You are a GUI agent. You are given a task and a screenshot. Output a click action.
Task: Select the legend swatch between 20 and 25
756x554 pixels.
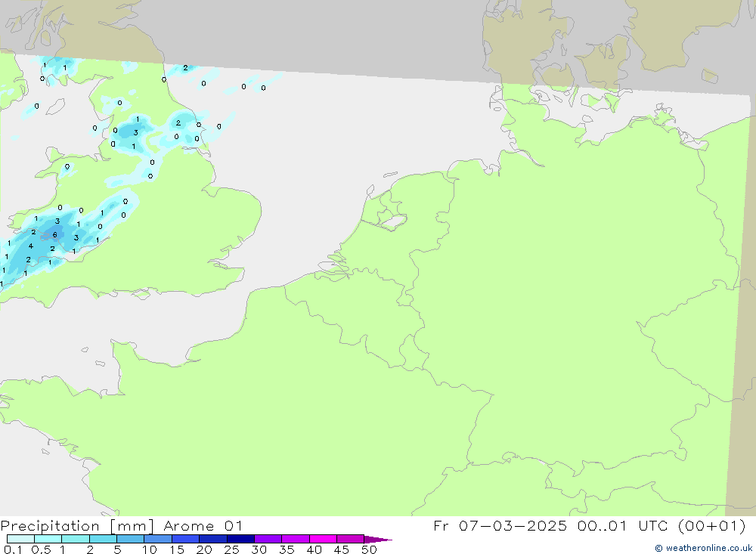(x=213, y=539)
